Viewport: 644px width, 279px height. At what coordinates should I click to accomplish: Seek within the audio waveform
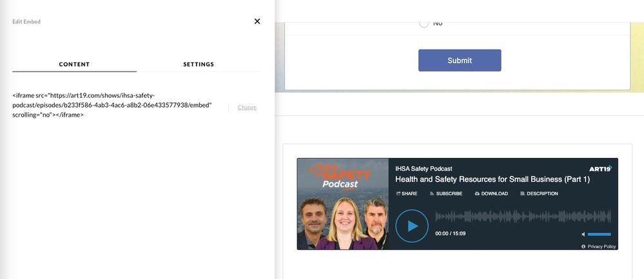[523, 216]
